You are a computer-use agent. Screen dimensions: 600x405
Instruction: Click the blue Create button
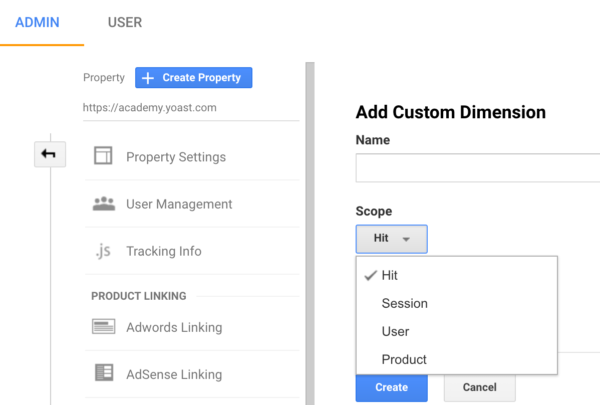pyautogui.click(x=391, y=387)
